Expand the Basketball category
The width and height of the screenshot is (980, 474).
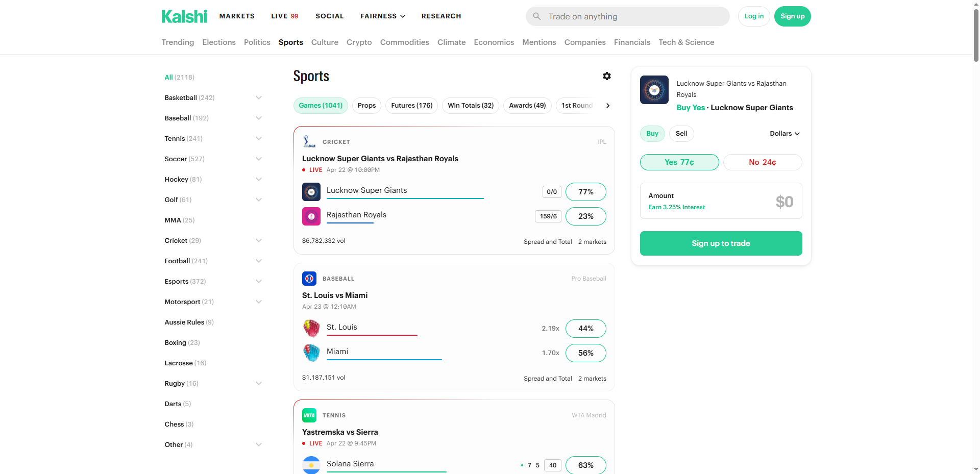click(259, 97)
